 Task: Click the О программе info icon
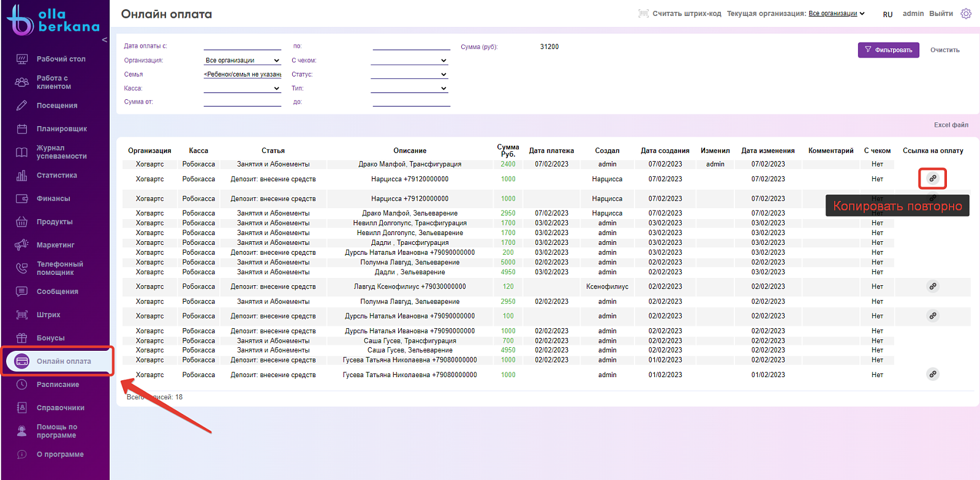22,454
